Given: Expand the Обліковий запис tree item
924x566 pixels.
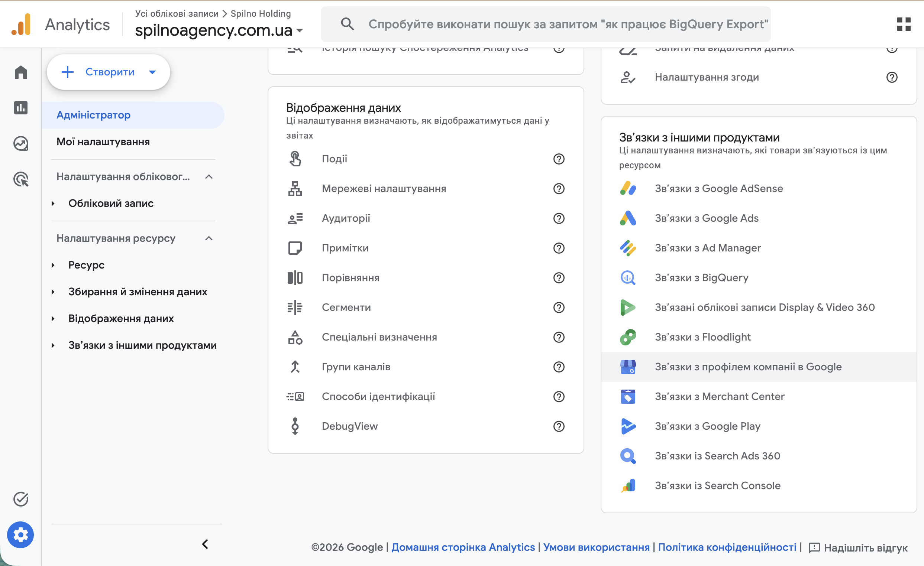Looking at the screenshot, I should (x=53, y=204).
